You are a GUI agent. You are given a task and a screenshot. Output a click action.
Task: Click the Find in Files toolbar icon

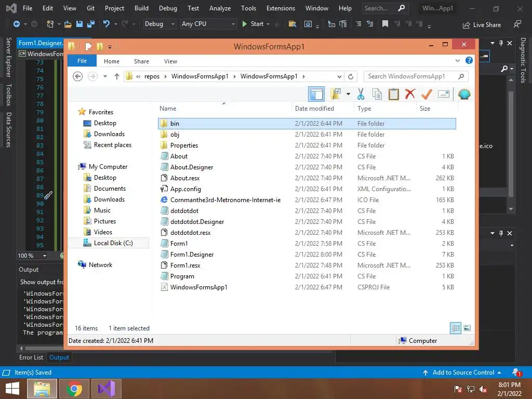coord(292,24)
